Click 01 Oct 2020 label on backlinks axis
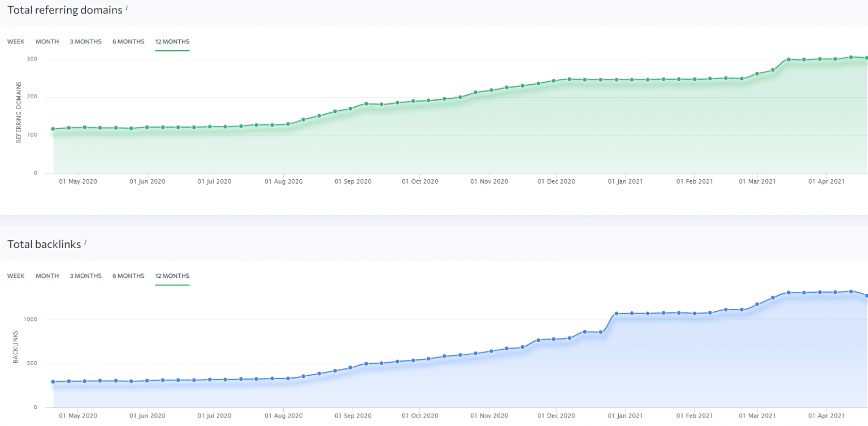This screenshot has height=426, width=868. (x=420, y=416)
